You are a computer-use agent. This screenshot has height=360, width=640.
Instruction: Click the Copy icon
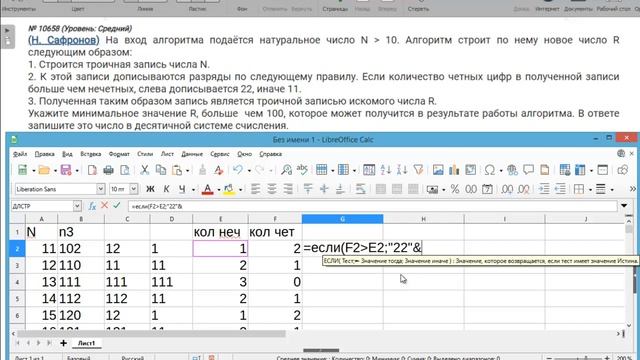click(x=161, y=170)
